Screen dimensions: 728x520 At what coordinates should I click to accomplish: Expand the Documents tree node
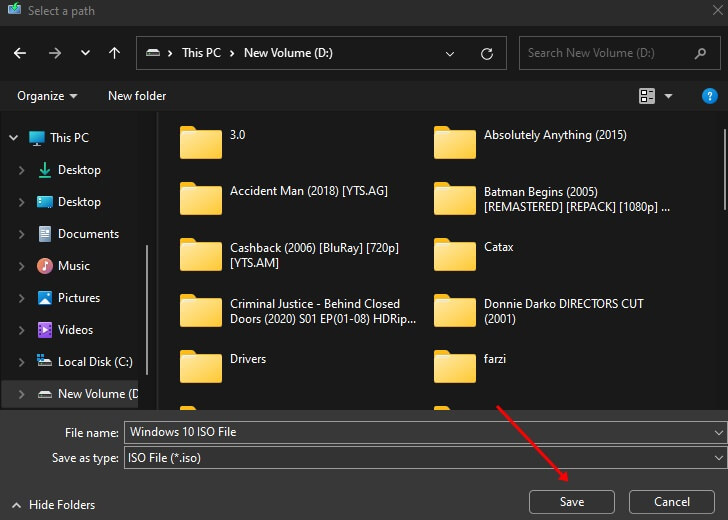coord(22,234)
